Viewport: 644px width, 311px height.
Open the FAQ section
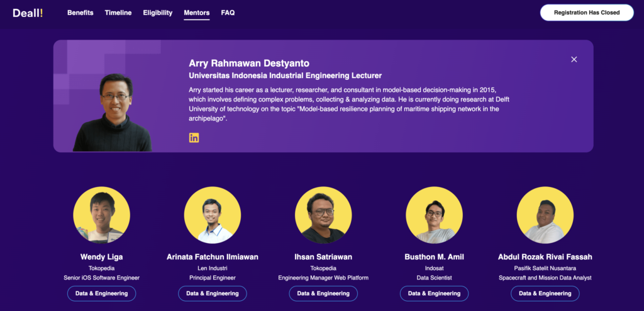coord(228,13)
